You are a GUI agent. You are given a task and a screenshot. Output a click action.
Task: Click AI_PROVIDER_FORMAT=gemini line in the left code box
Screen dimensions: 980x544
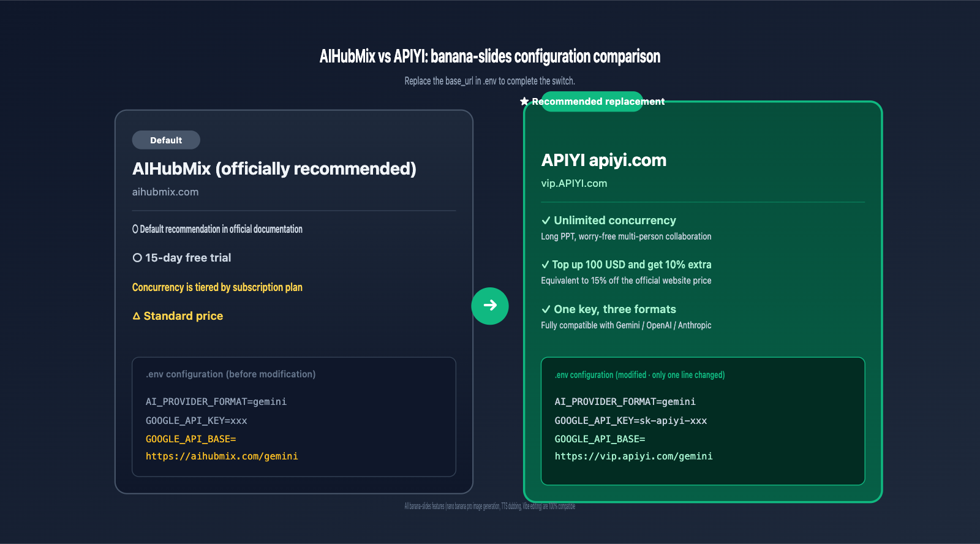(x=216, y=402)
